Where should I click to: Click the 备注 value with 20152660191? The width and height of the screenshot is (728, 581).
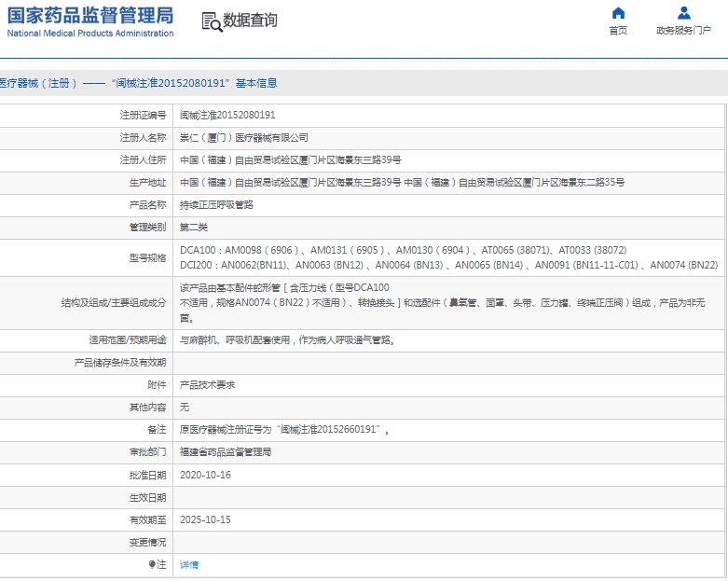(x=284, y=430)
